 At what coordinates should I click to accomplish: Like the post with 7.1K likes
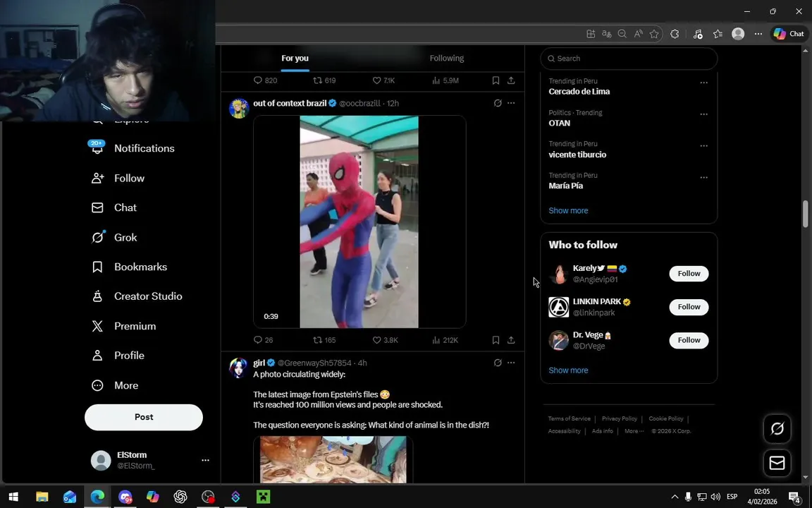point(383,80)
